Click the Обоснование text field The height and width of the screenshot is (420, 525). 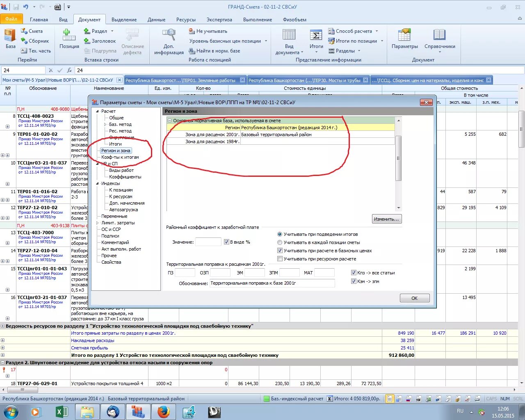(272, 283)
